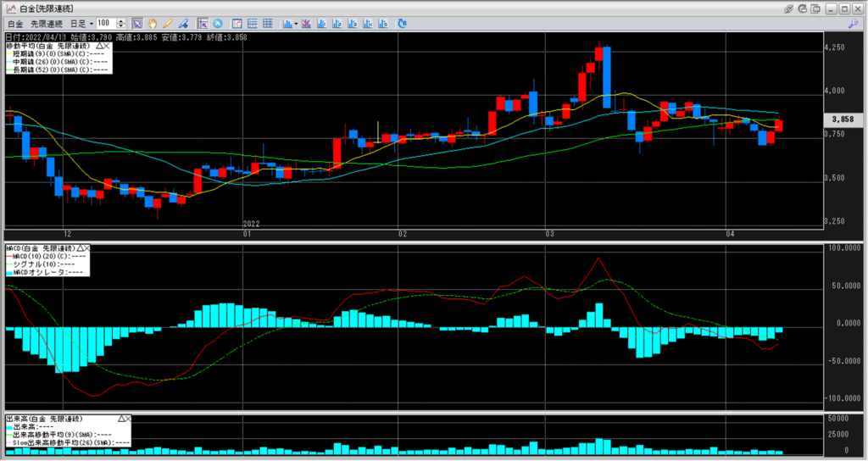Click the 3,858 current price label
The image size is (868, 461).
pos(844,120)
